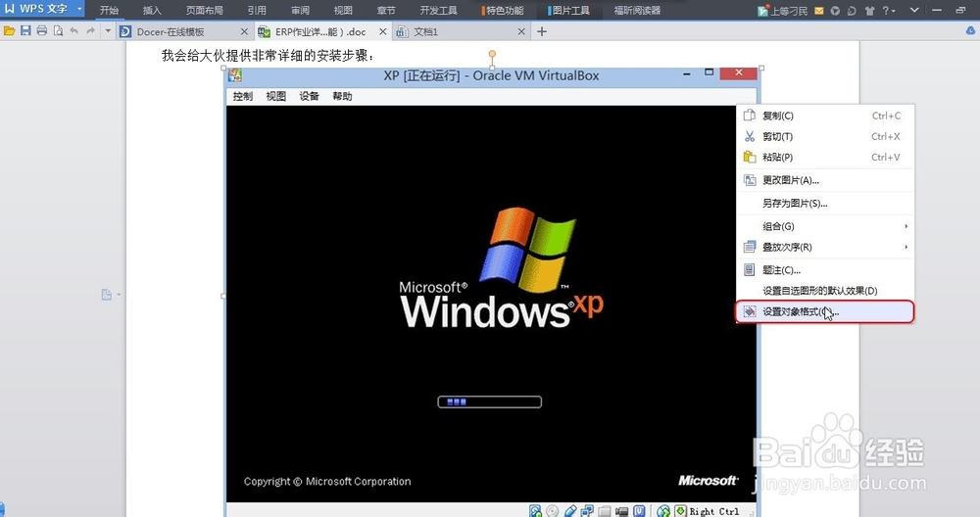980x517 pixels.
Task: Add a new document tab with plus
Action: click(542, 31)
